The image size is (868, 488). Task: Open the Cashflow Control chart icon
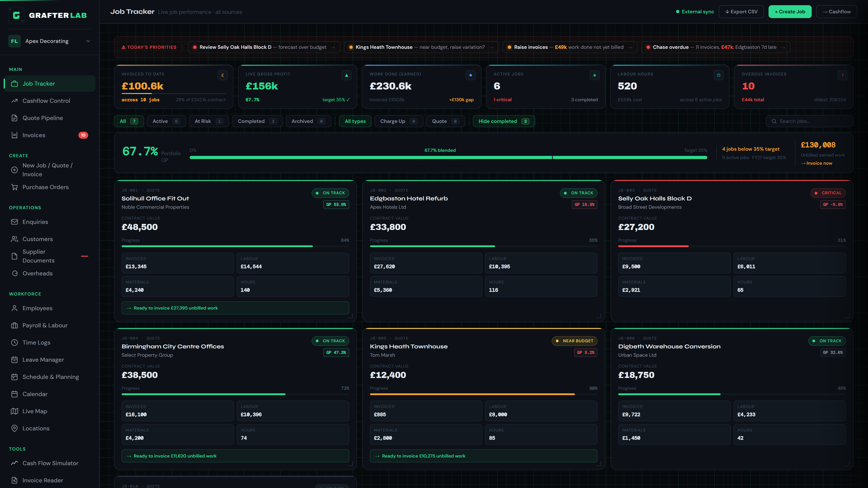pos(14,101)
